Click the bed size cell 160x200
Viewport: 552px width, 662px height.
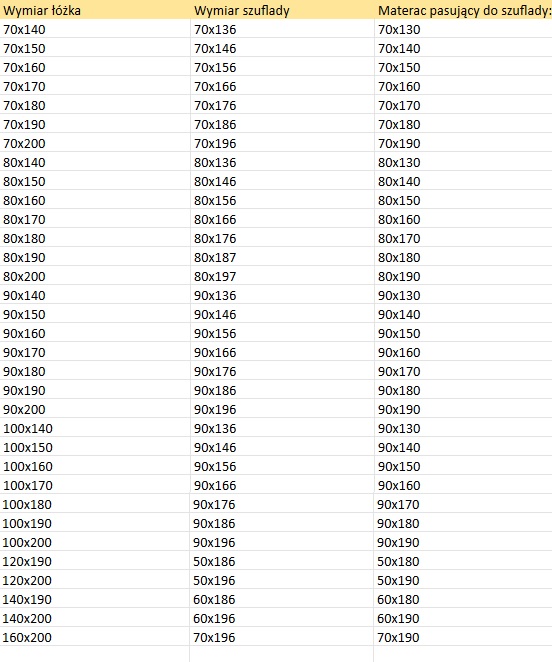95,637
